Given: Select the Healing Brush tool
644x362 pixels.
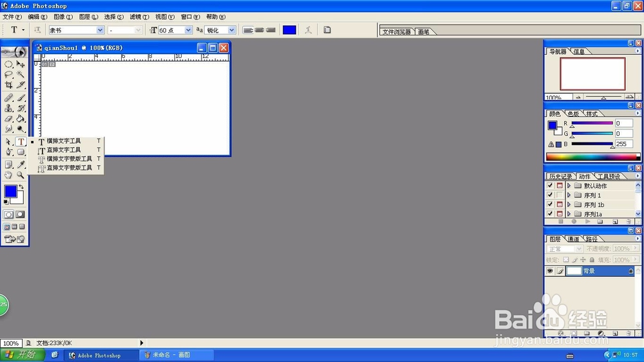Looking at the screenshot, I should click(8, 98).
